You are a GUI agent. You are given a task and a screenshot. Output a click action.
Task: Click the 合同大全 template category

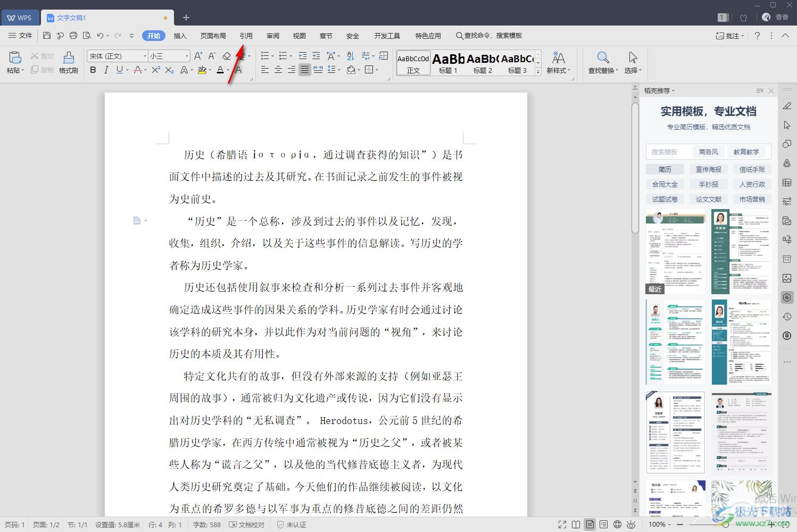click(665, 184)
